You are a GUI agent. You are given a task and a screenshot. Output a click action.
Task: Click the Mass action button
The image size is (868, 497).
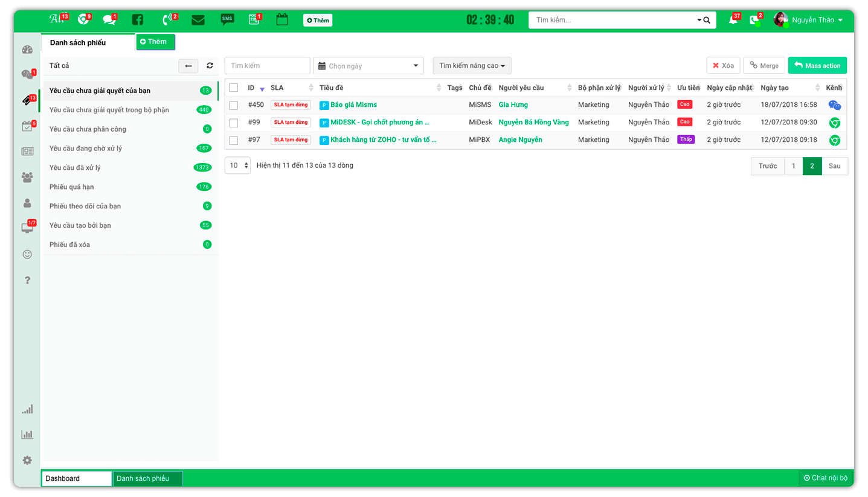(x=817, y=66)
